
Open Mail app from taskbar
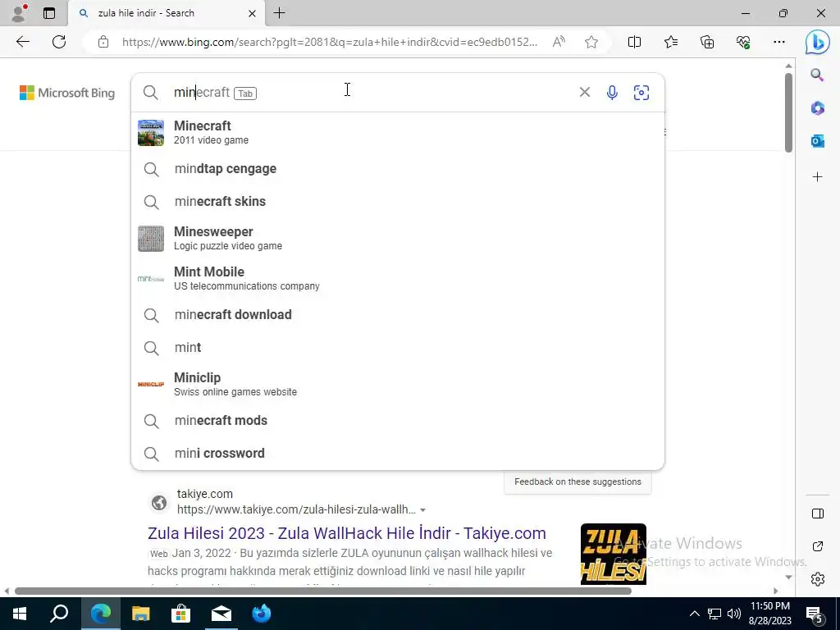[221, 614]
